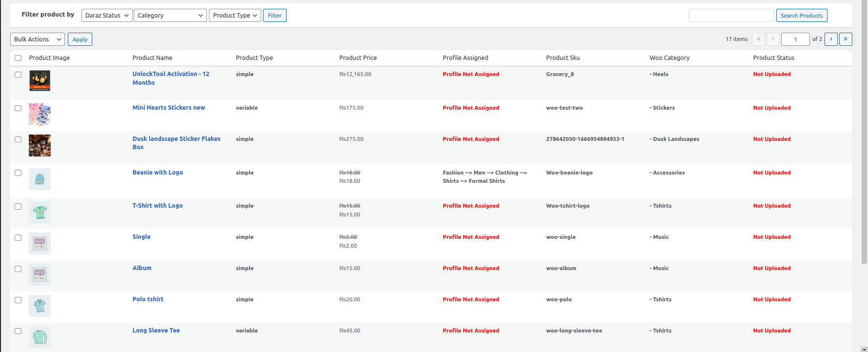Screen dimensions: 868x352
Task: Expand the Category filter dropdown
Action: tap(170, 16)
